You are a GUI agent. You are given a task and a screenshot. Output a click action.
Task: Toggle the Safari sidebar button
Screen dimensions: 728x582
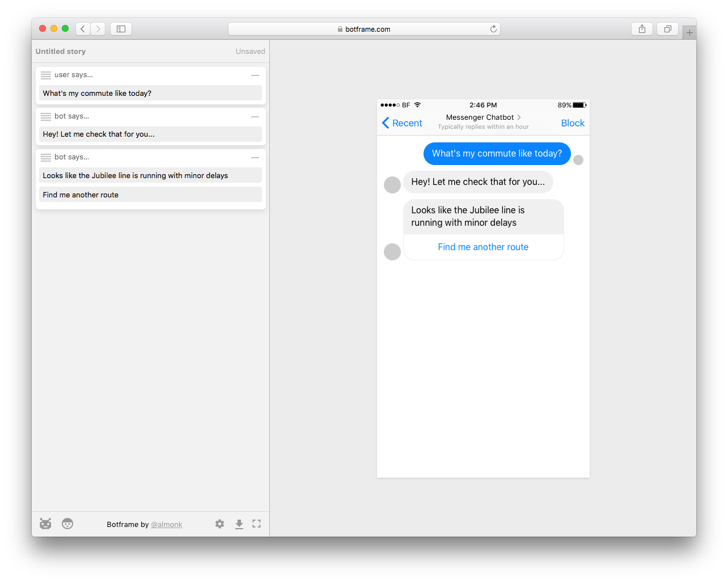click(x=121, y=29)
